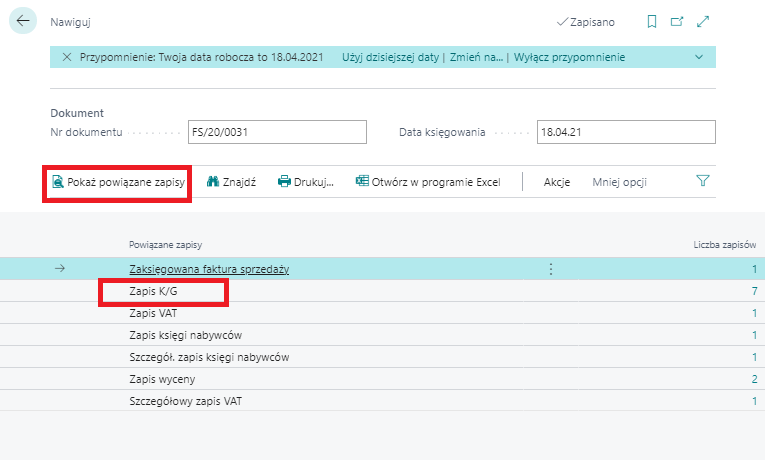
Task: Select the Zapis VAT row
Action: click(382, 313)
